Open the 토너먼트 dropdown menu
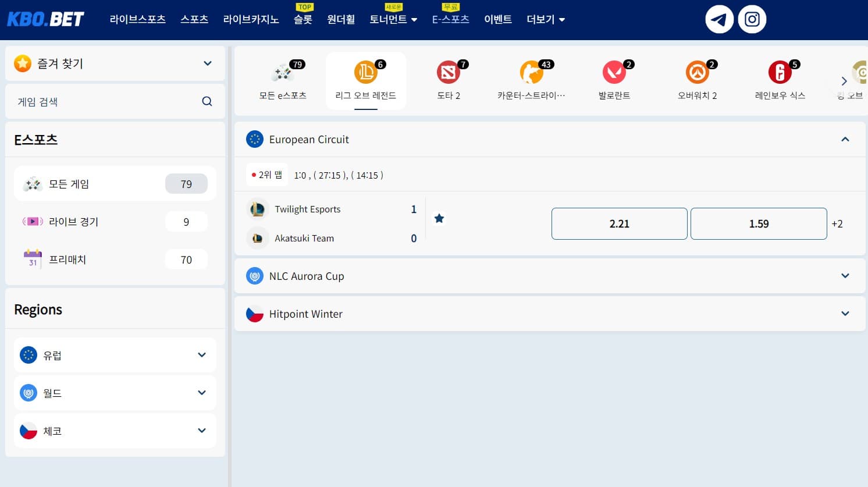The width and height of the screenshot is (868, 487). (x=393, y=19)
